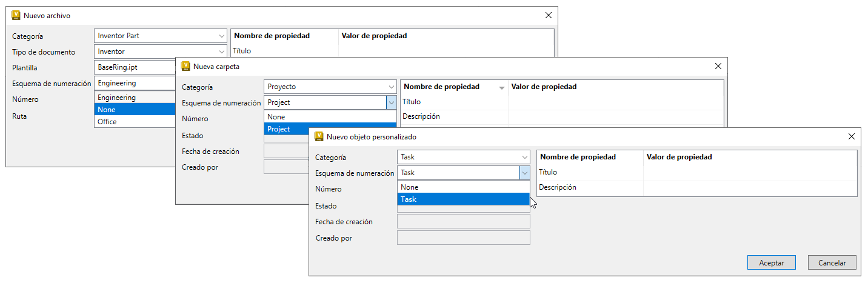Click the Vault icon in Nuevo objeto personalizado title bar
The image size is (868, 283).
pos(319,137)
